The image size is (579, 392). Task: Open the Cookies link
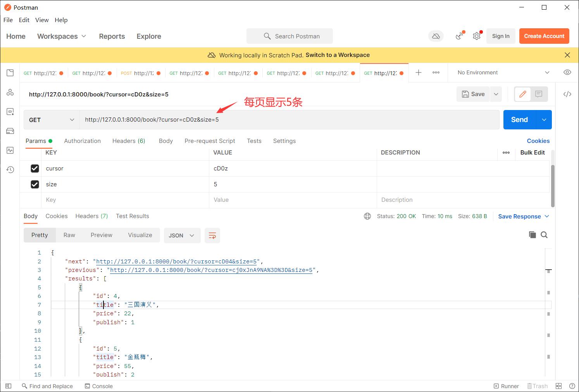click(538, 141)
